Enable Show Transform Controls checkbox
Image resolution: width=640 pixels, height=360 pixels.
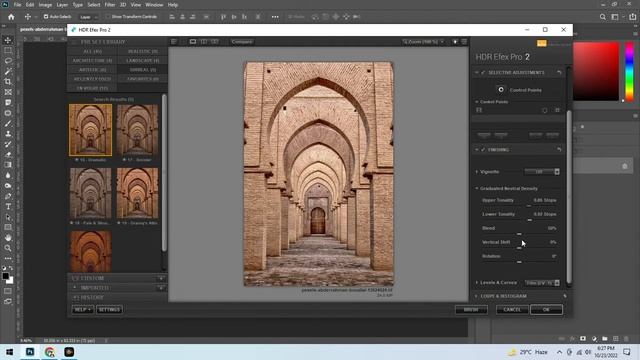click(x=108, y=17)
